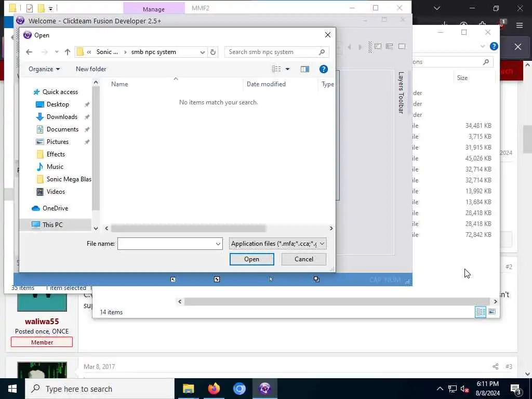
Task: Open the Effects folder in the navigation pane
Action: click(x=56, y=154)
